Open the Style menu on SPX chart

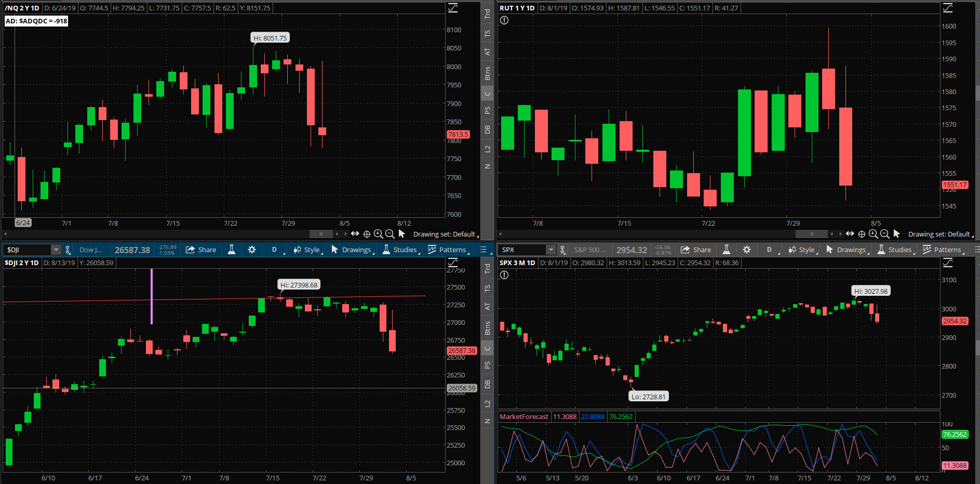click(802, 250)
